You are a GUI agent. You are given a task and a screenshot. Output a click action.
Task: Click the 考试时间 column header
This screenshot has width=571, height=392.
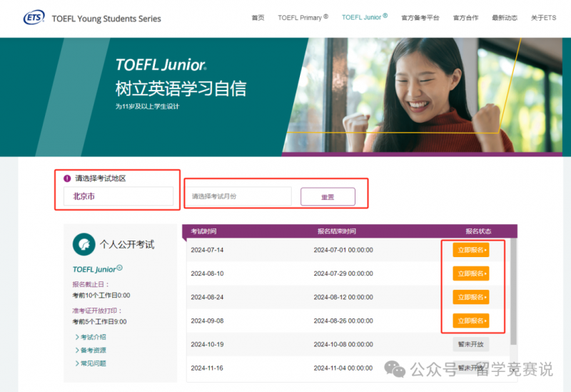click(203, 231)
